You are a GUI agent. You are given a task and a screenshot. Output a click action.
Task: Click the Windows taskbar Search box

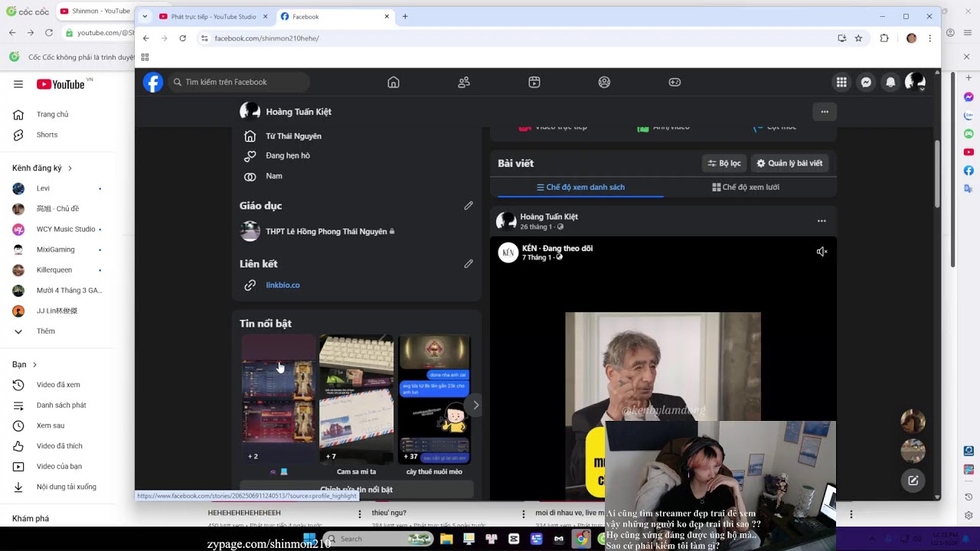click(379, 539)
